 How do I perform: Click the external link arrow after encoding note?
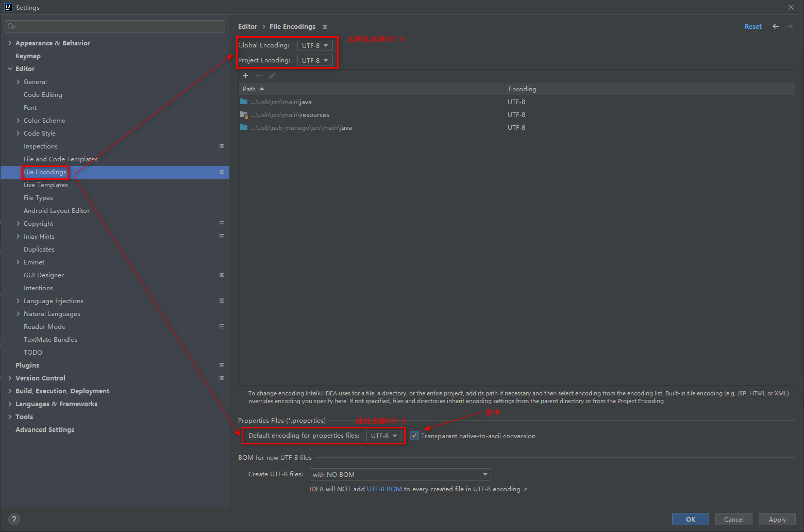(525, 489)
